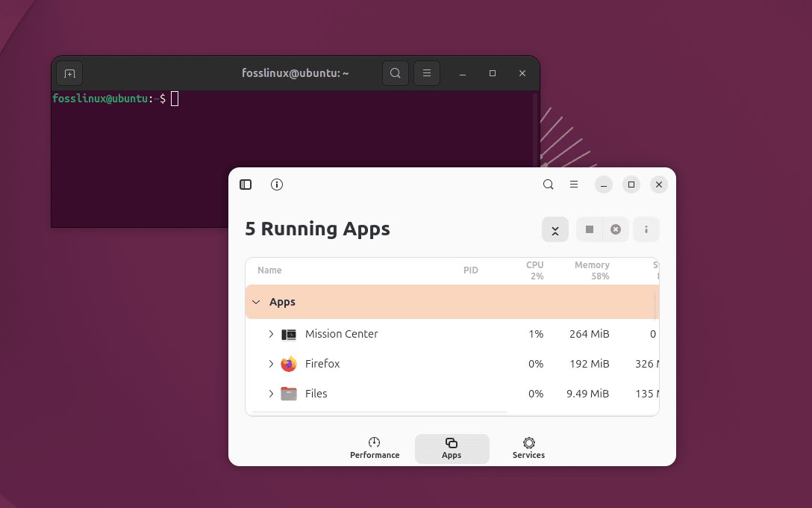Collapse all rows button beside Running Apps
Image resolution: width=812 pixels, height=508 pixels.
[555, 229]
